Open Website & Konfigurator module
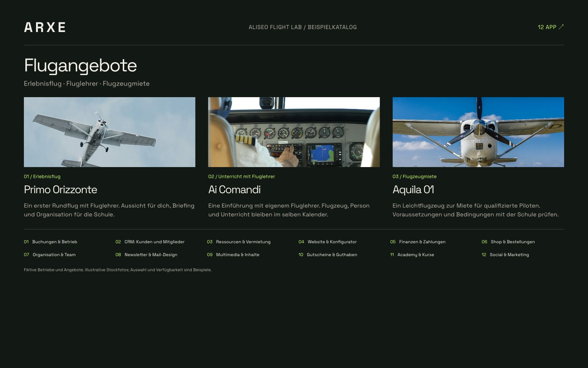Screen dimensions: 588x368 coord(328,242)
